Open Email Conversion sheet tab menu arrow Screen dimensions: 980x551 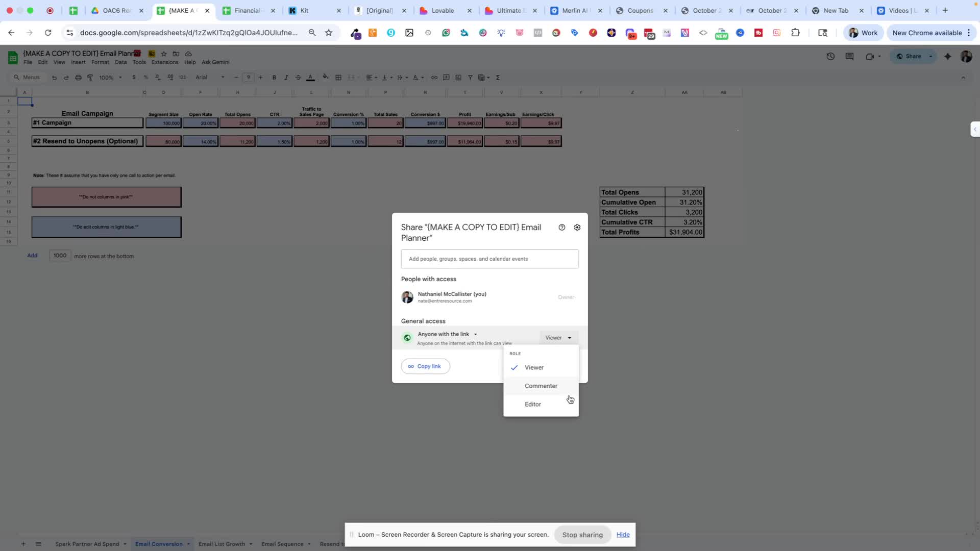(188, 544)
